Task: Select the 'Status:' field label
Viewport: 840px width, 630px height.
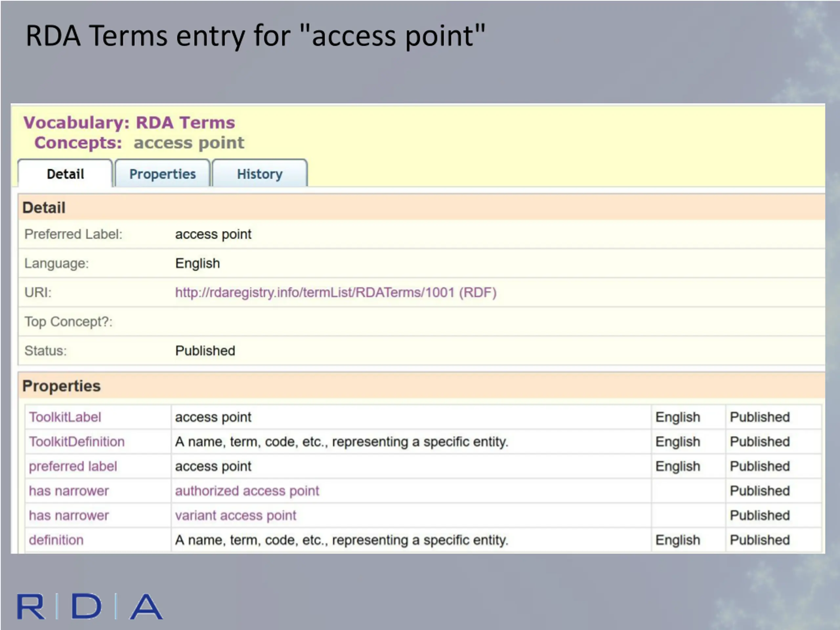Action: coord(45,350)
